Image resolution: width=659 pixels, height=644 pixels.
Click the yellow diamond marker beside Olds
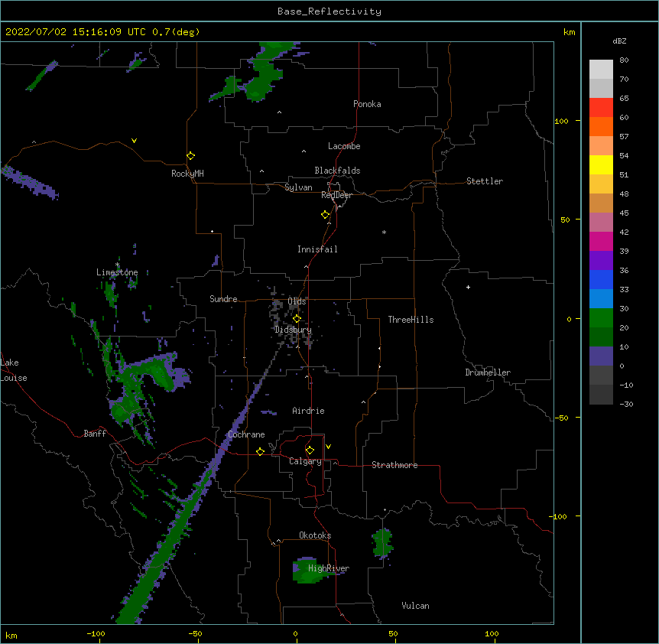(x=297, y=318)
